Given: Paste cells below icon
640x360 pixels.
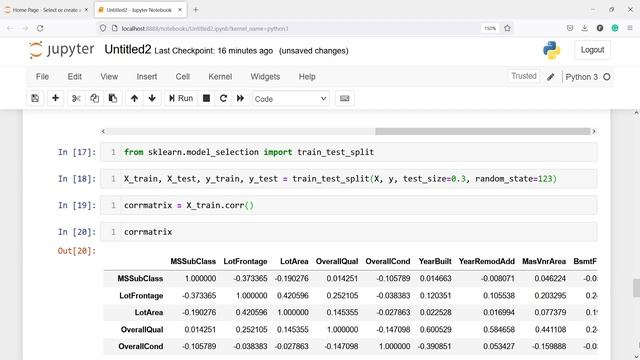Looking at the screenshot, I should point(113,98).
